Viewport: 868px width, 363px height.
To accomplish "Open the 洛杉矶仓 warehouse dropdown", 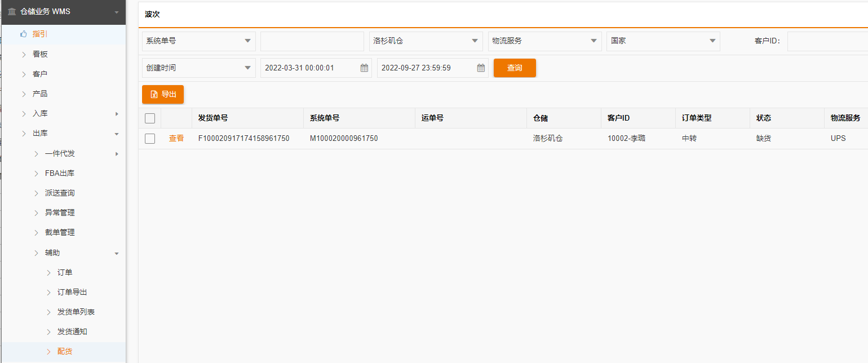I will pyautogui.click(x=426, y=41).
